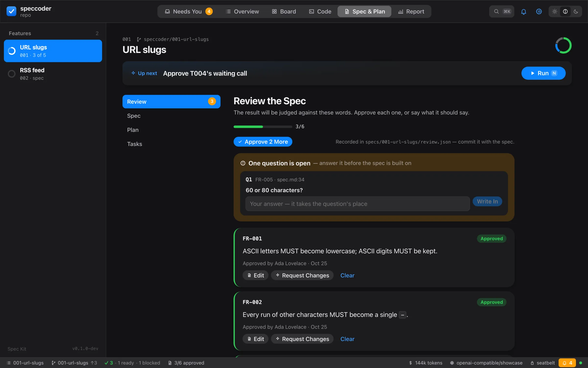Open the search magnifier button

coord(502,12)
